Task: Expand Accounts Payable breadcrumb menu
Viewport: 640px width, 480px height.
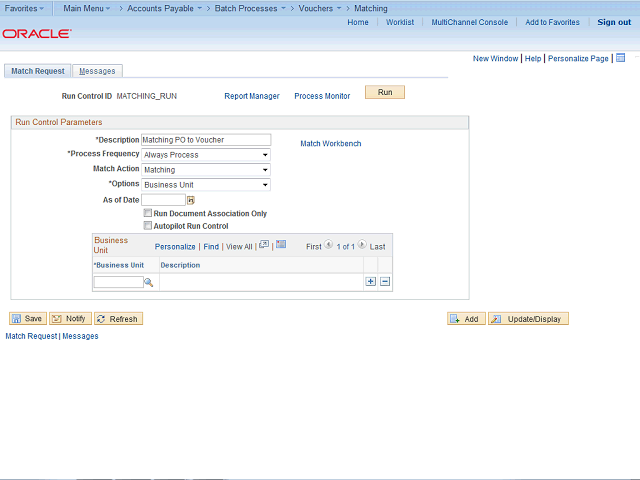Action: point(164,8)
